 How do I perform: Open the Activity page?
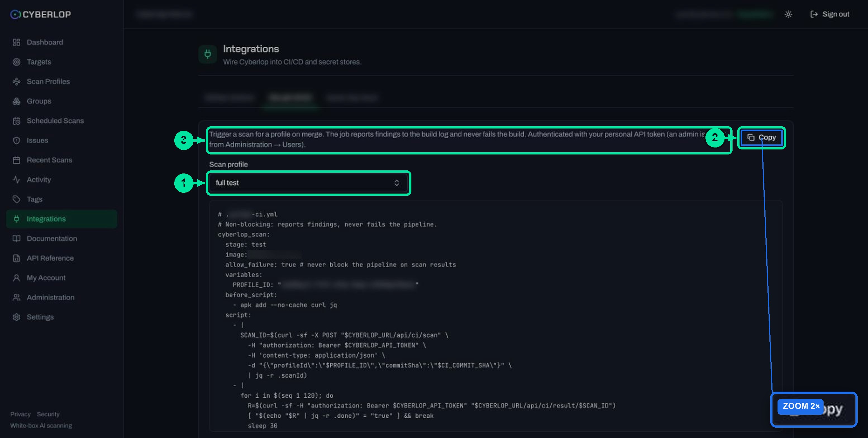point(61,180)
